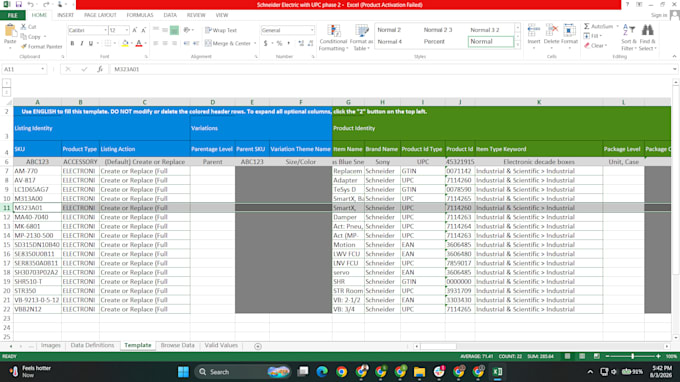Decrease font size with the smaller A

click(144, 30)
